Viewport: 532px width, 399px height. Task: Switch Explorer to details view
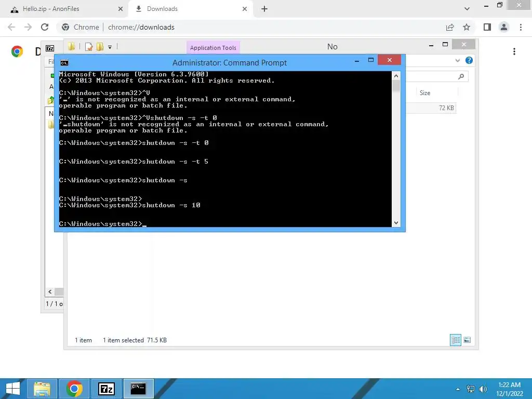pos(455,340)
